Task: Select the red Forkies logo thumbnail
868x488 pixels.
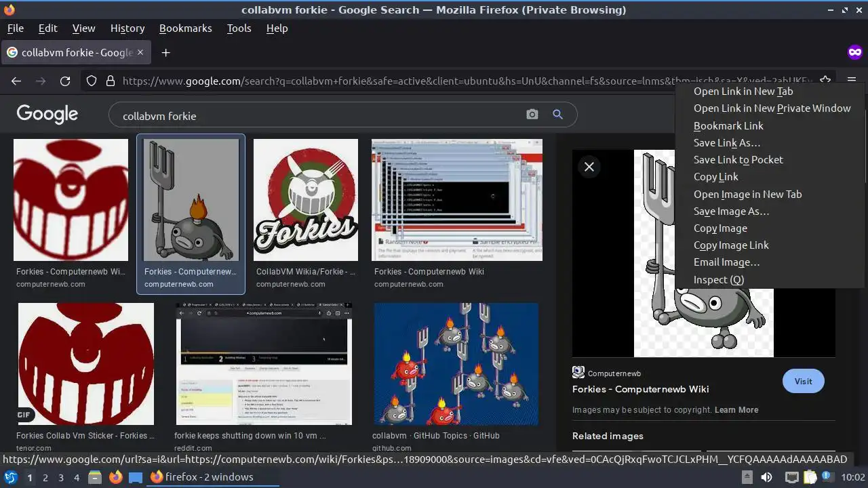Action: pyautogui.click(x=71, y=200)
